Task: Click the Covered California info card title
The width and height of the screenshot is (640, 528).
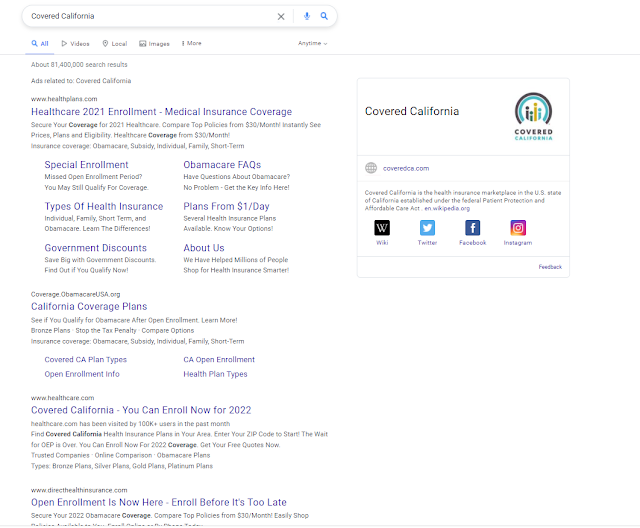Action: coord(412,111)
